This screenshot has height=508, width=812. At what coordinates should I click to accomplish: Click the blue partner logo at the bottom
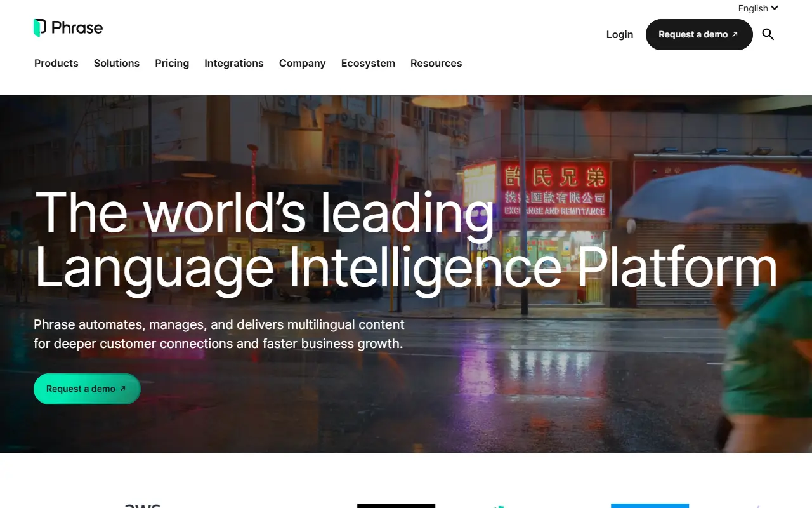pos(650,506)
